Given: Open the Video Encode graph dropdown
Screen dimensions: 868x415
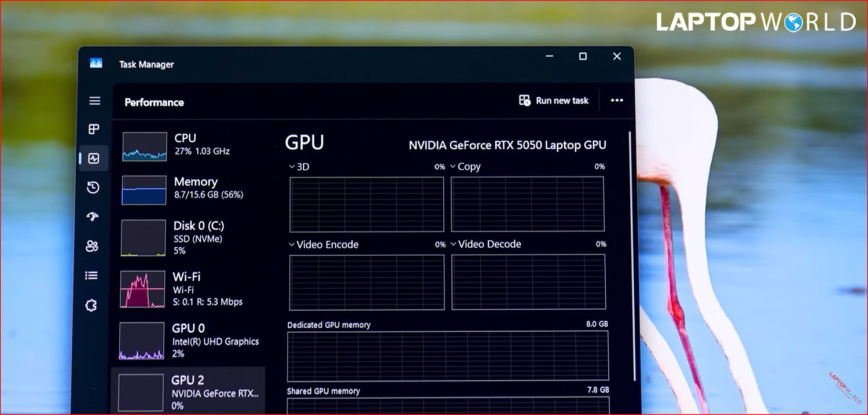Looking at the screenshot, I should pos(292,245).
